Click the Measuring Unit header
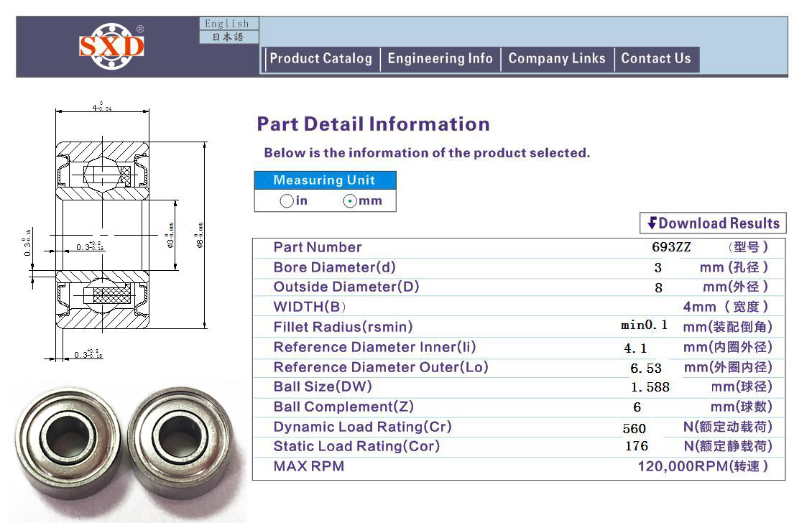 (324, 180)
